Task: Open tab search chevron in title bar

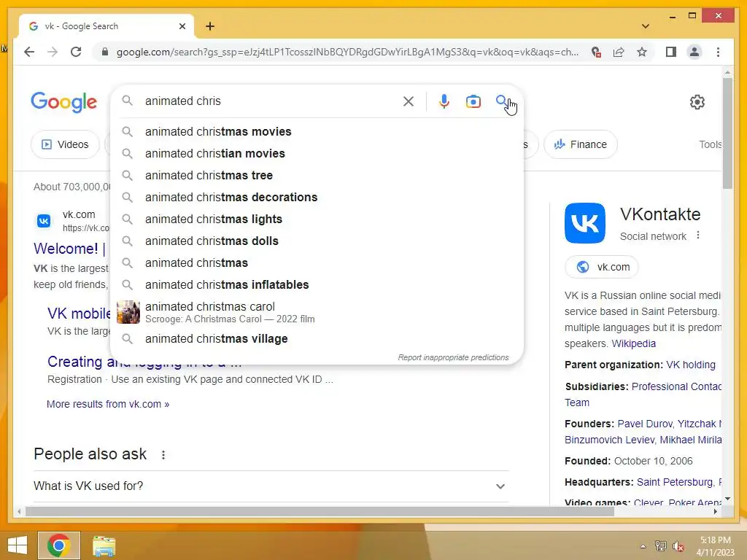Action: (x=645, y=26)
